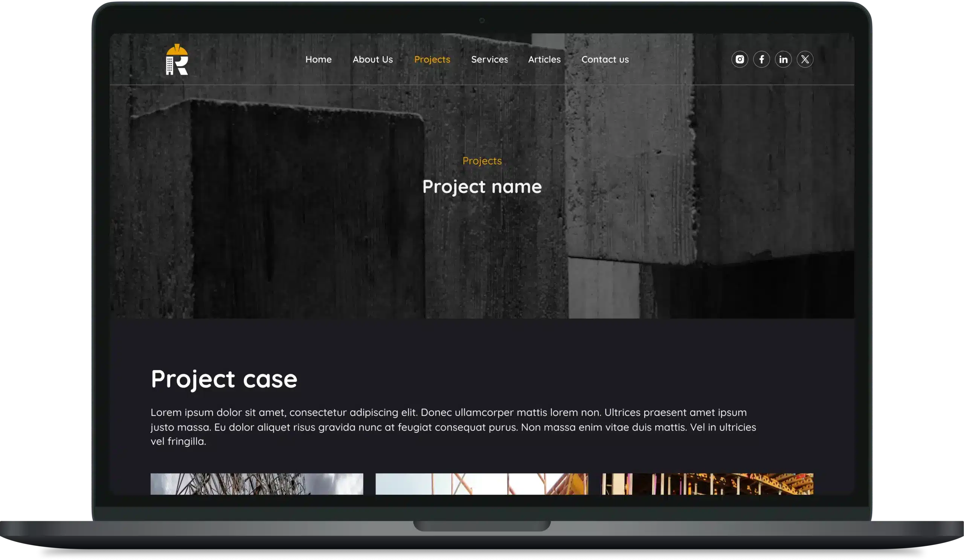This screenshot has height=560, width=964.
Task: Open the orange crane middle thumbnail
Action: (x=482, y=484)
